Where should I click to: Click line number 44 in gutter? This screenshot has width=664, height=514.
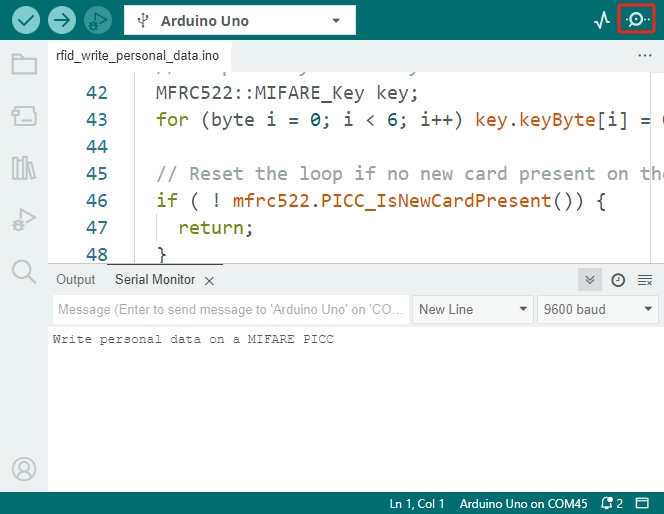click(x=97, y=146)
